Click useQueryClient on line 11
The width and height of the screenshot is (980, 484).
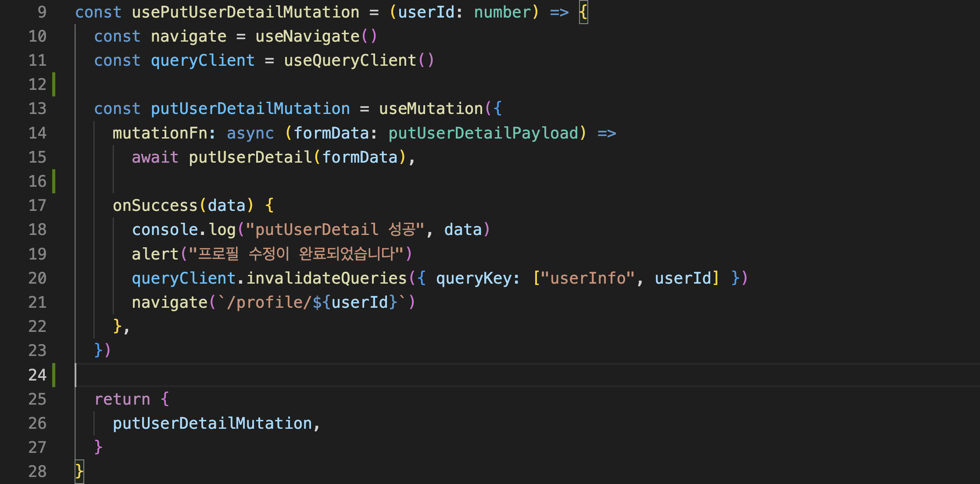(x=350, y=60)
